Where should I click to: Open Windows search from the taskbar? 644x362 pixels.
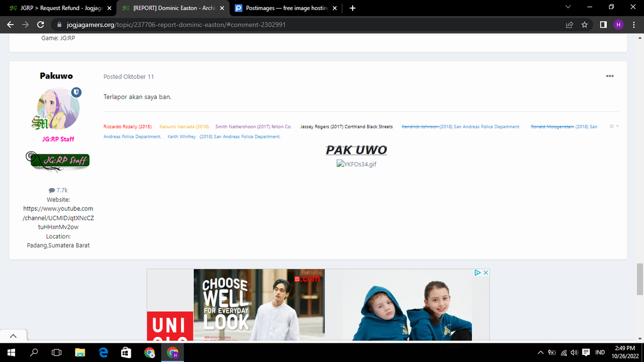tap(34, 352)
